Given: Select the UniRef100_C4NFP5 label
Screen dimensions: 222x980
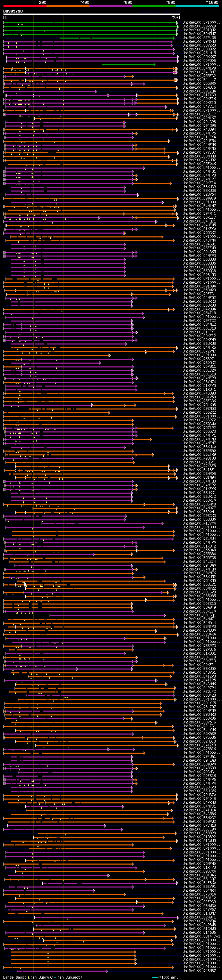Looking at the screenshot, I should [x=199, y=133].
